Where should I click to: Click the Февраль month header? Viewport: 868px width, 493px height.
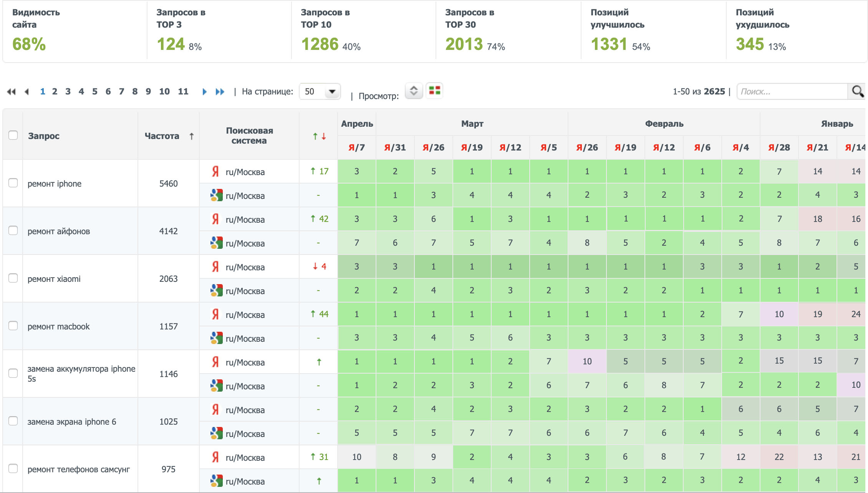pos(664,124)
